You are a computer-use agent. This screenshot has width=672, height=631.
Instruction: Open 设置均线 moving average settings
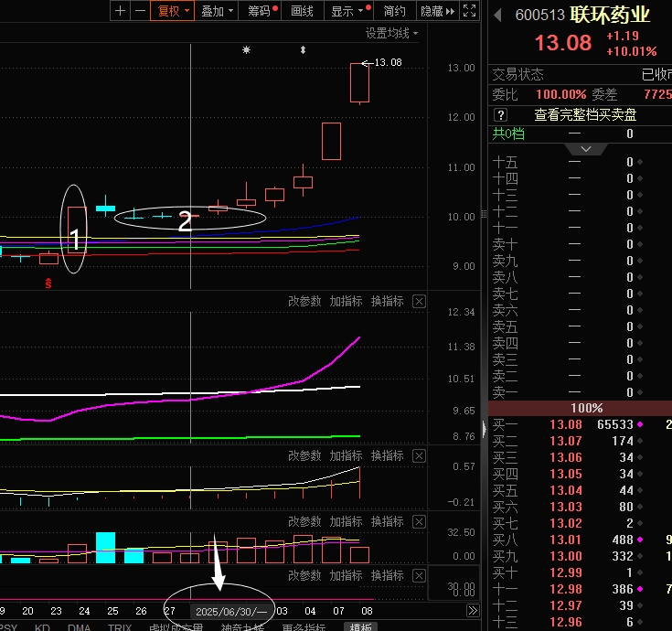pos(391,33)
